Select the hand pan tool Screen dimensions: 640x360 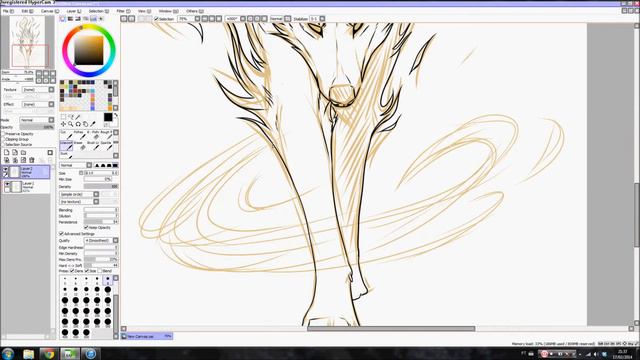[85, 124]
